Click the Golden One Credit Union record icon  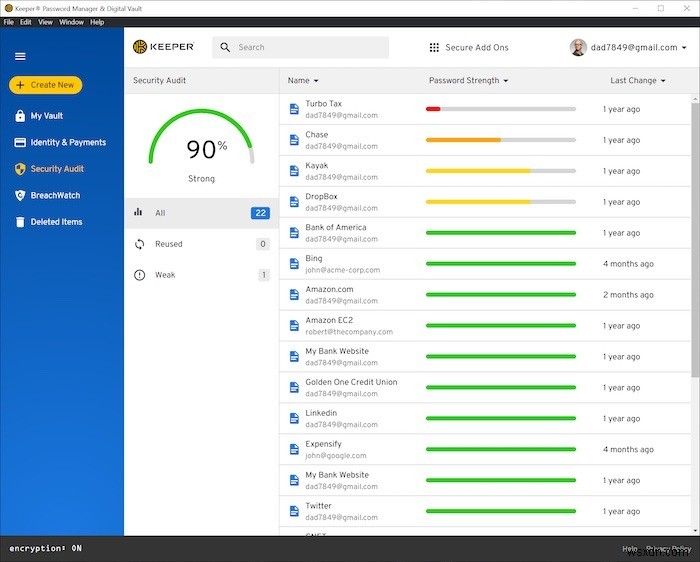pos(294,387)
